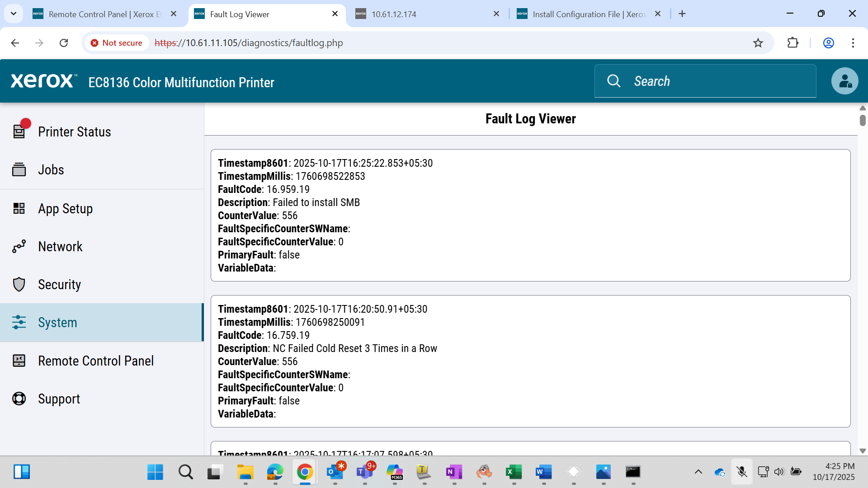Toggle the muted microphone tray icon
868x488 pixels.
742,472
